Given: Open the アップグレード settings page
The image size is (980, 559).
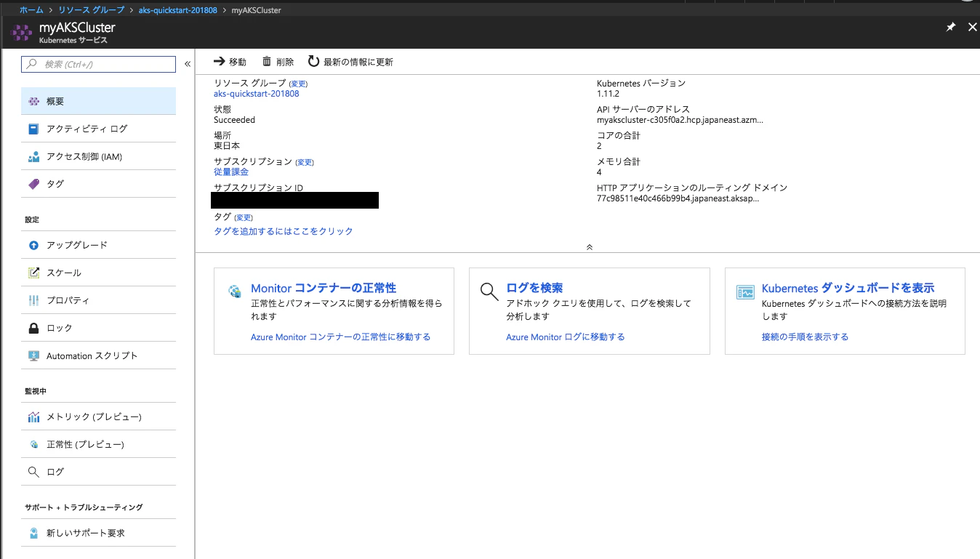Looking at the screenshot, I should (x=98, y=245).
